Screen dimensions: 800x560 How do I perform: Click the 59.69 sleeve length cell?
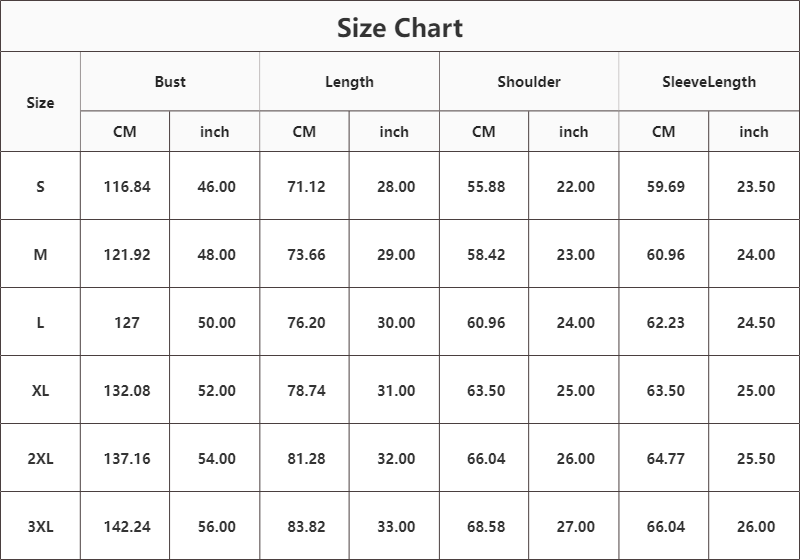665,187
